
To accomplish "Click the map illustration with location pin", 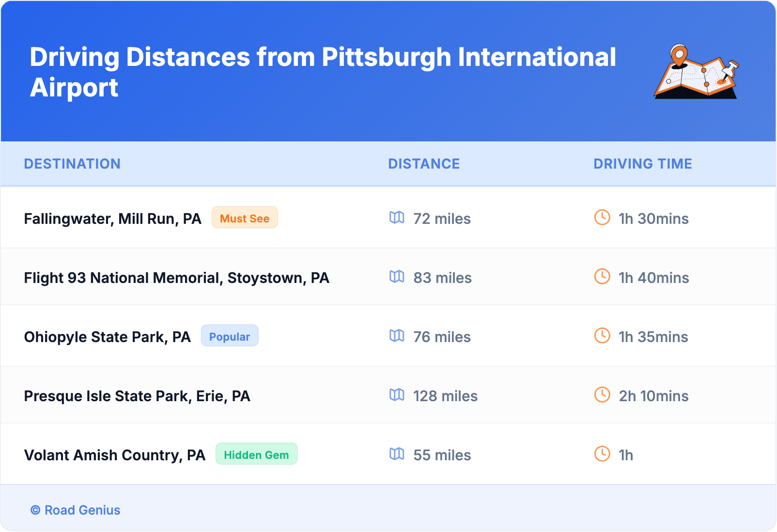I will point(696,72).
